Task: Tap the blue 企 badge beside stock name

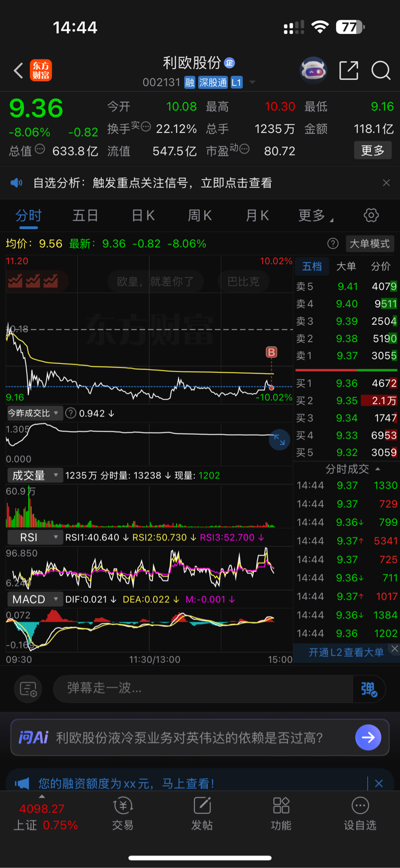Action: 230,63
